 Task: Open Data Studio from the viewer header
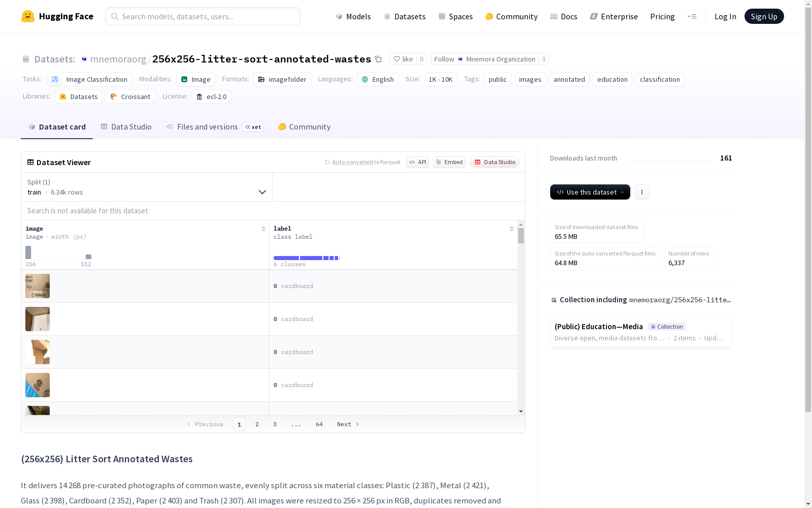(x=495, y=162)
